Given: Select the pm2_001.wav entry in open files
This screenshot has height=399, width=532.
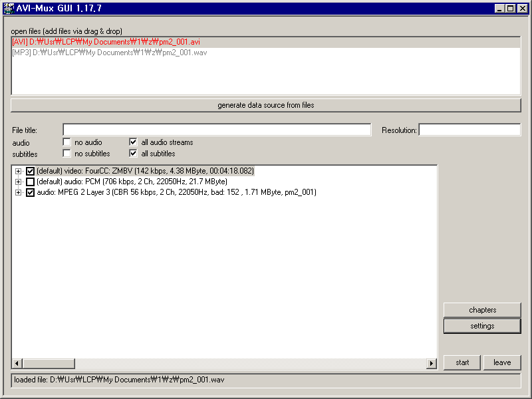Looking at the screenshot, I should click(x=265, y=53).
